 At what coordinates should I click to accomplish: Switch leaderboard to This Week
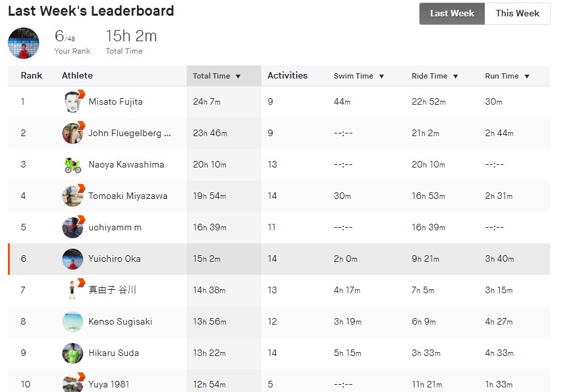point(517,14)
